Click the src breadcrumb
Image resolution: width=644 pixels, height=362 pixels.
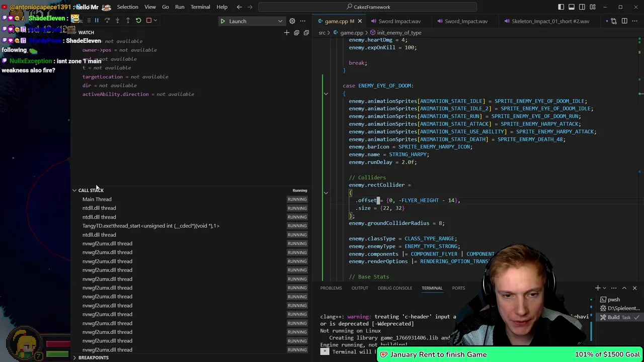(x=321, y=33)
